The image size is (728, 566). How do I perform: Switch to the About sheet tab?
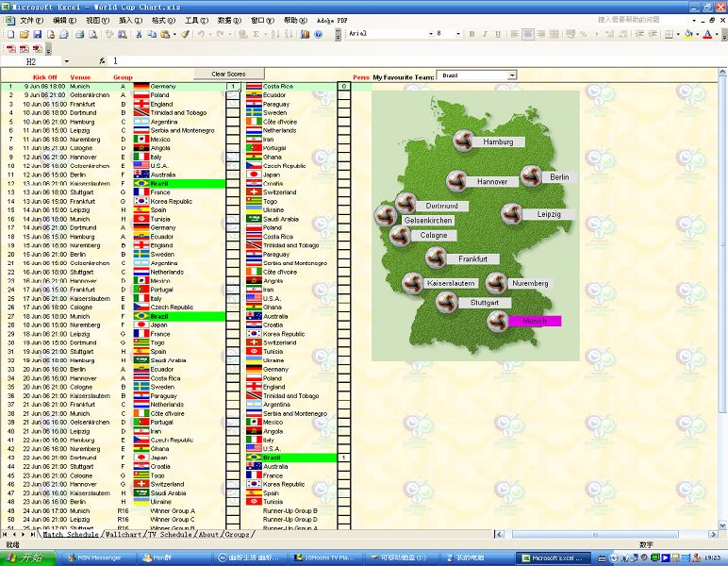click(208, 535)
